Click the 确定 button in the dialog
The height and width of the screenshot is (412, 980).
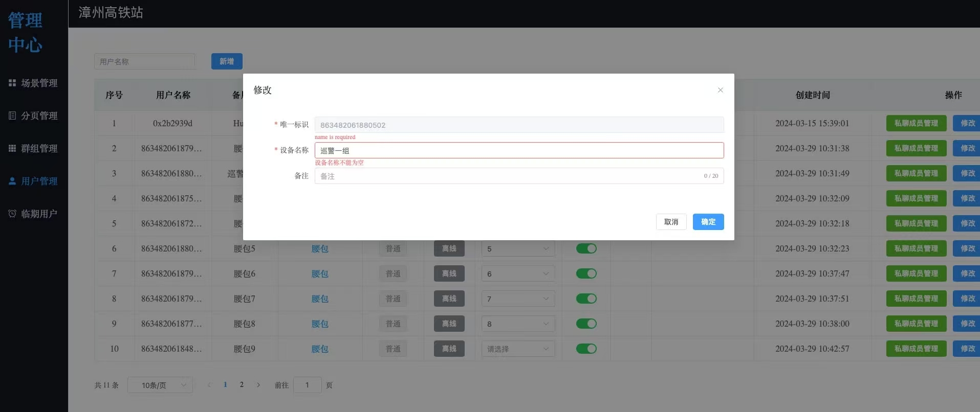pos(708,222)
